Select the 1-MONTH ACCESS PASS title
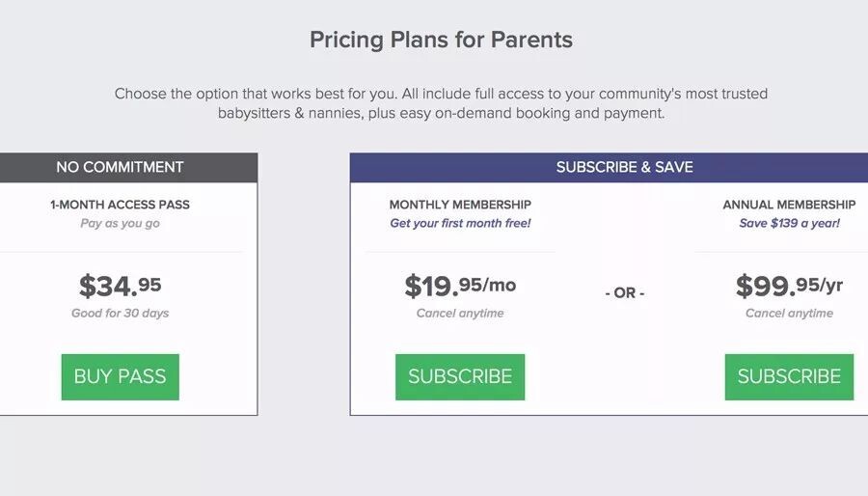The height and width of the screenshot is (496, 868). [120, 205]
